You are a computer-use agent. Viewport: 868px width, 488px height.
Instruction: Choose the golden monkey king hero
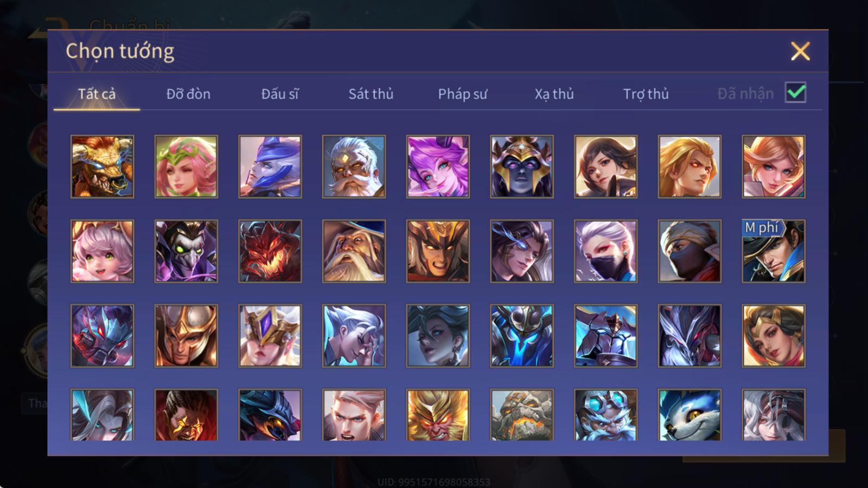[x=438, y=415]
